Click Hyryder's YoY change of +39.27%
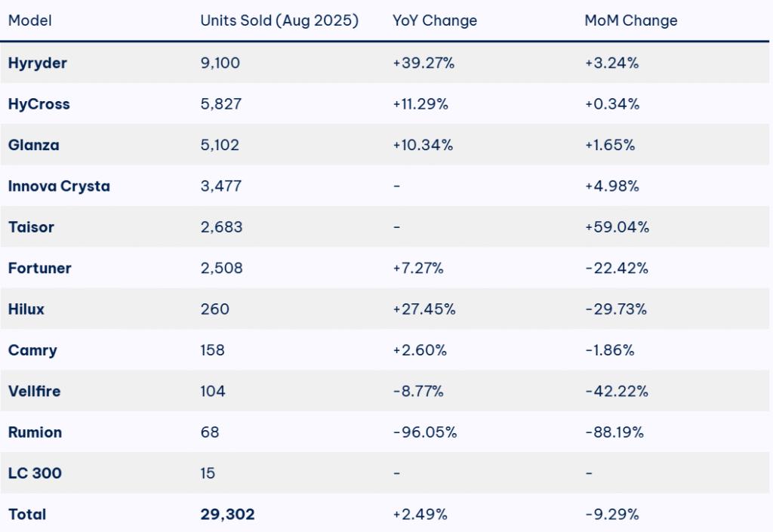 coord(423,63)
